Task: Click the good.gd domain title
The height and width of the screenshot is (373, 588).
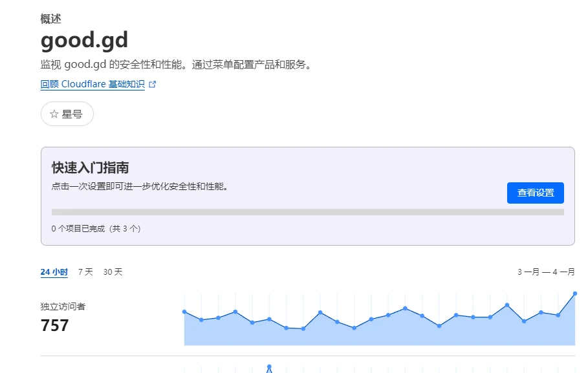Action: (x=84, y=40)
